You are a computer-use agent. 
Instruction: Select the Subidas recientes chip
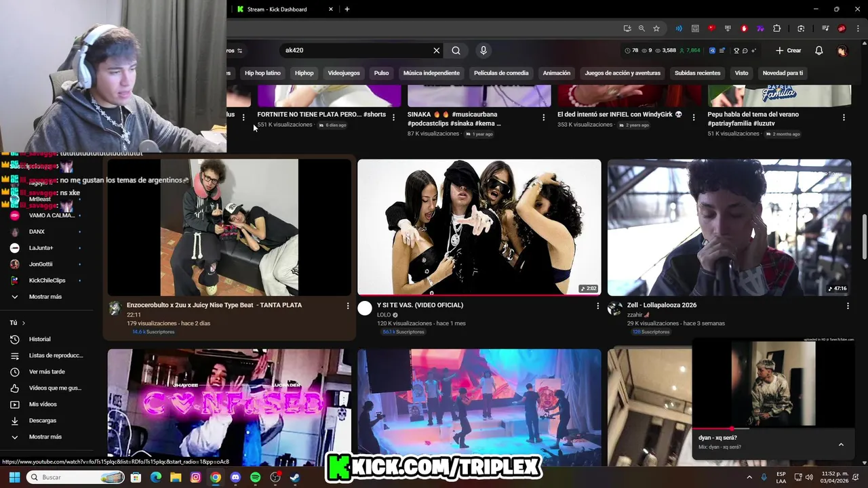tap(697, 73)
